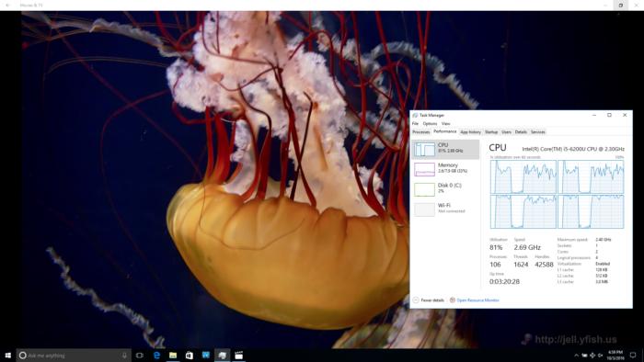Click the top-left logical processor graph
The width and height of the screenshot is (644, 362).
(x=523, y=176)
